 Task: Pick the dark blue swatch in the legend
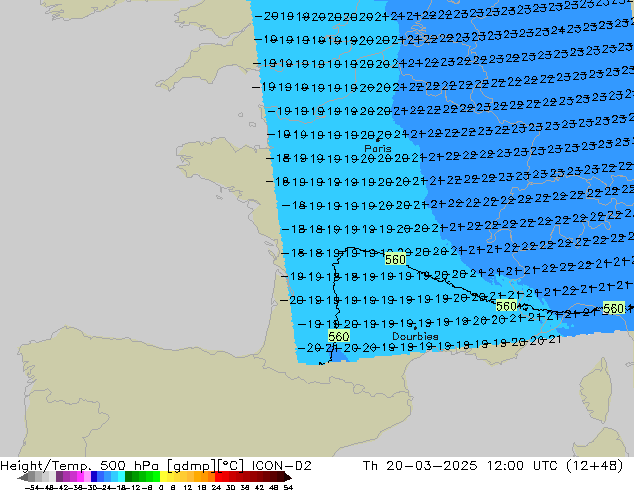[94, 476]
